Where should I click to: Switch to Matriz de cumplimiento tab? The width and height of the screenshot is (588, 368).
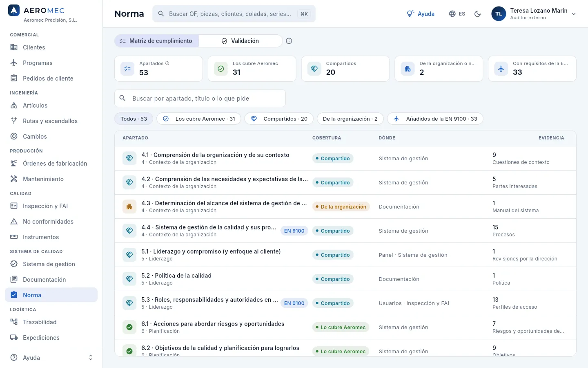click(x=157, y=41)
